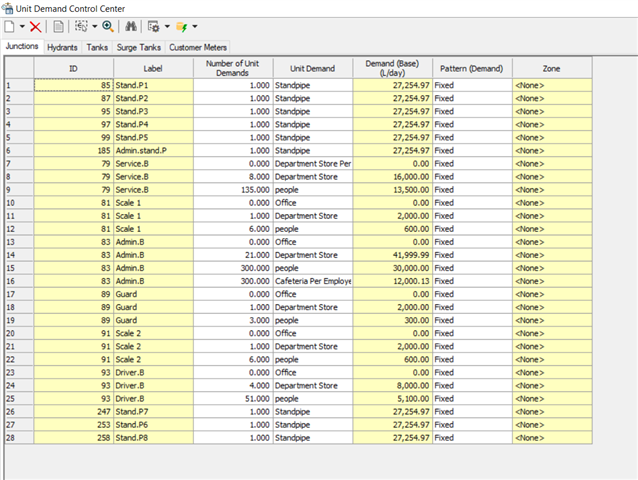The height and width of the screenshot is (480, 638).
Task: Click the 51.000 unit demands cell
Action: pyautogui.click(x=232, y=399)
